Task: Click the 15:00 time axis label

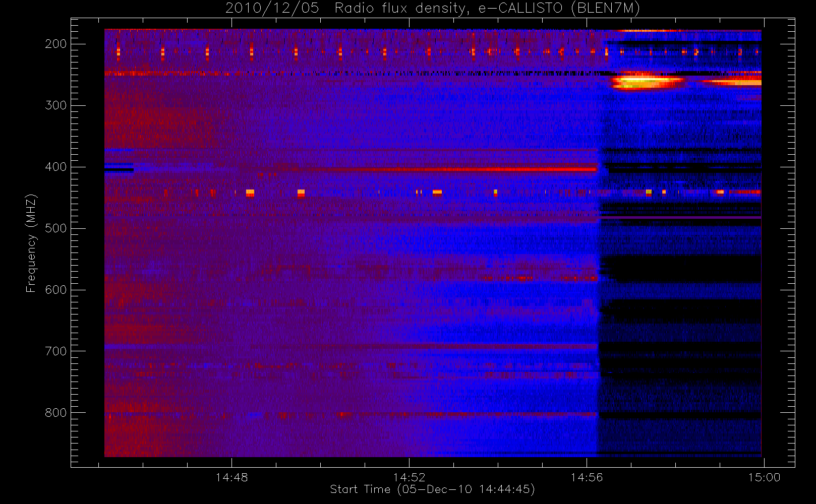Action: [x=764, y=477]
